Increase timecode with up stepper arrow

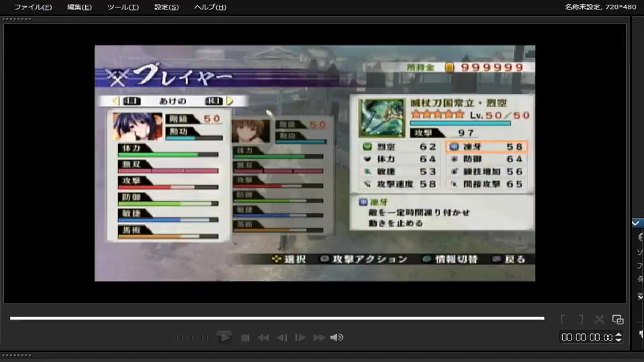tap(619, 335)
